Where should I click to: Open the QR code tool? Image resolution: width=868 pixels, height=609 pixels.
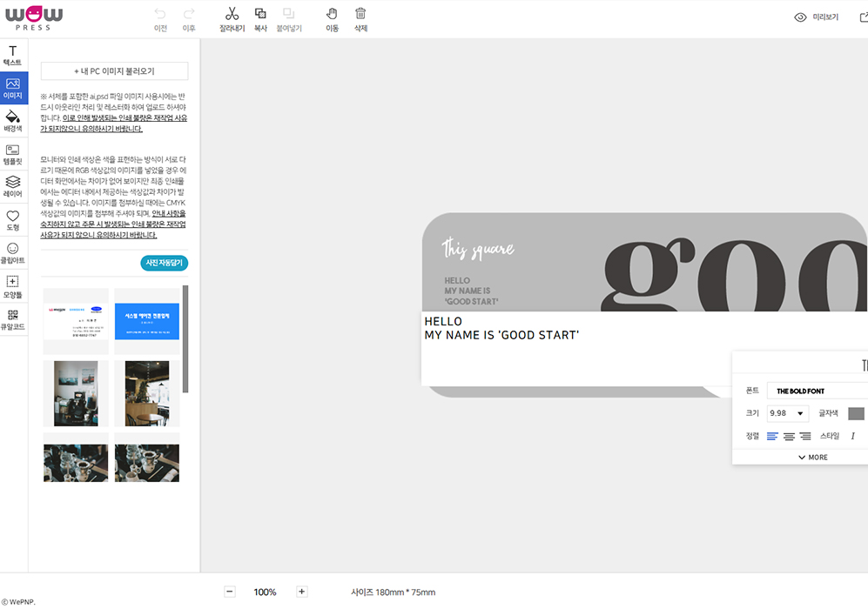[x=13, y=319]
